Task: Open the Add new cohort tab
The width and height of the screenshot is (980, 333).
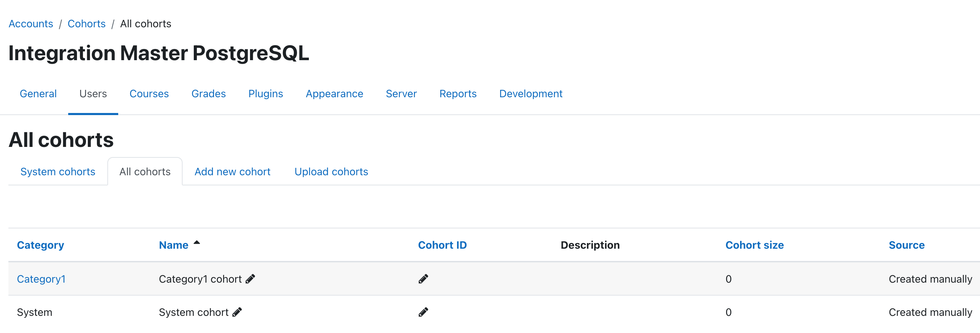Action: click(x=233, y=172)
